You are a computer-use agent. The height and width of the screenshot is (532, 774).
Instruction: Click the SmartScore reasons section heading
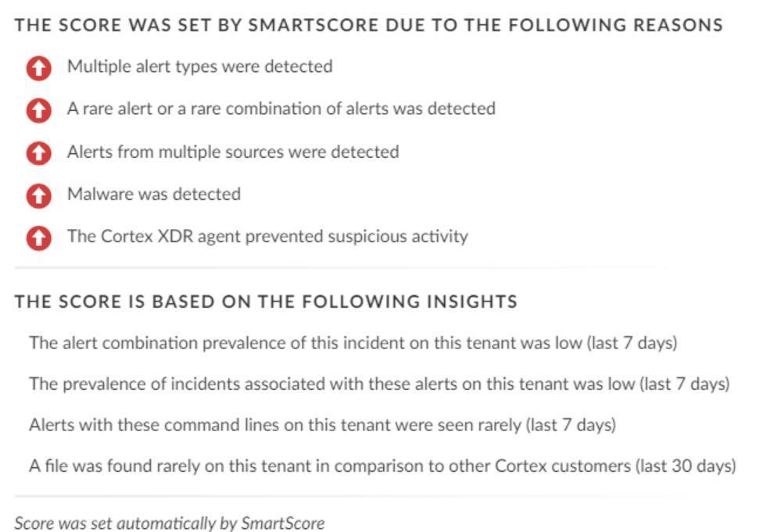[x=369, y=25]
